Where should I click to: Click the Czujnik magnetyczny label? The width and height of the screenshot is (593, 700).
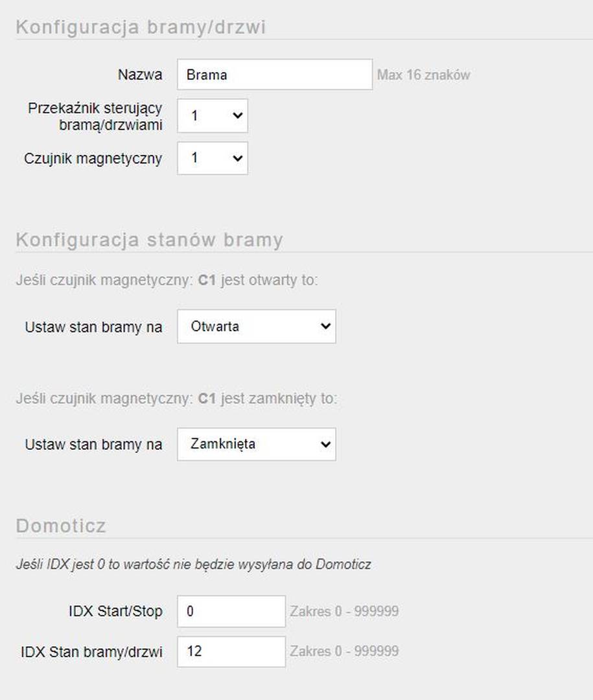[93, 159]
